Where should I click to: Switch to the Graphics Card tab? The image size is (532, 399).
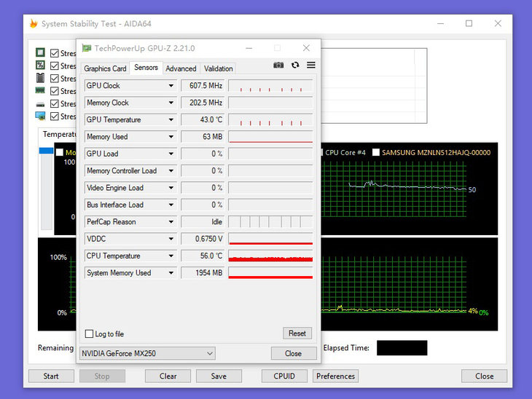coord(105,68)
